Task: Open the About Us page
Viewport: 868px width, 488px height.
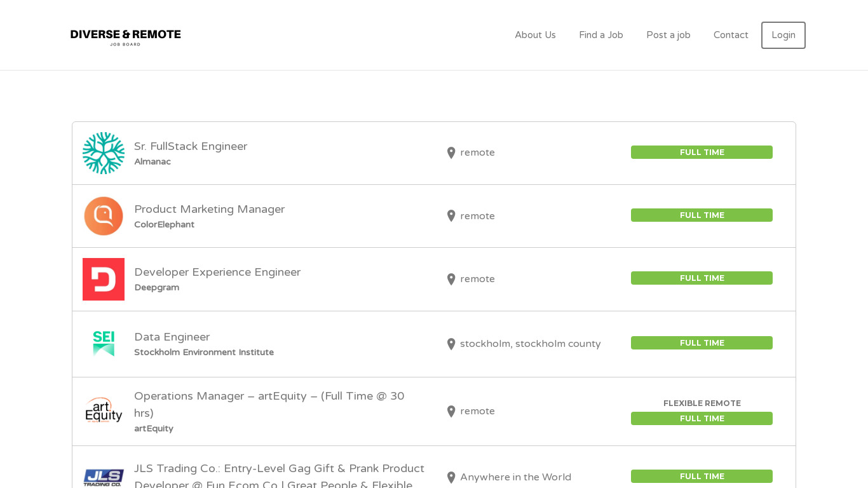Action: (x=535, y=35)
